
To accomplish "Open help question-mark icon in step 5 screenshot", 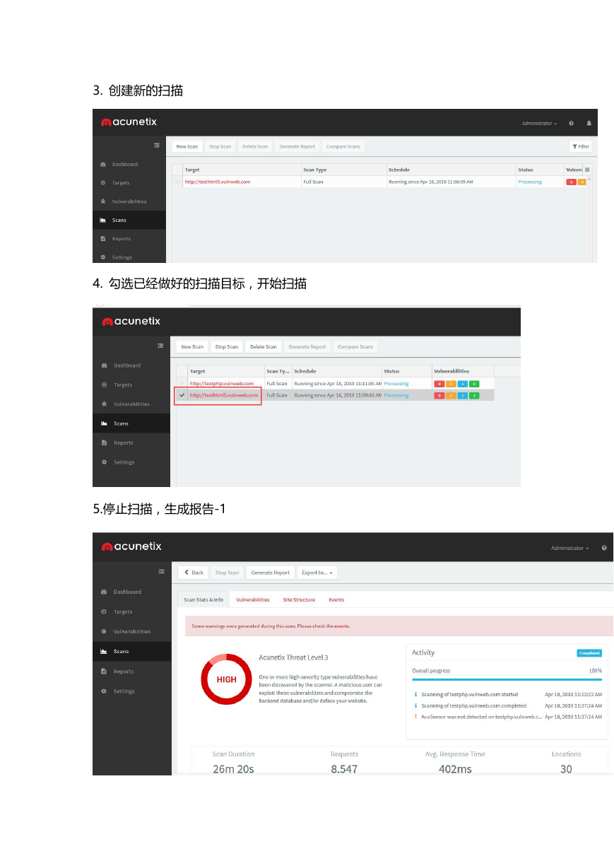I will click(x=604, y=548).
